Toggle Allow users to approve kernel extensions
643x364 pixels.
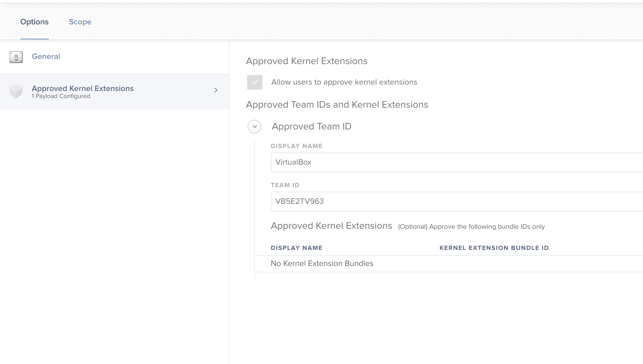(254, 82)
